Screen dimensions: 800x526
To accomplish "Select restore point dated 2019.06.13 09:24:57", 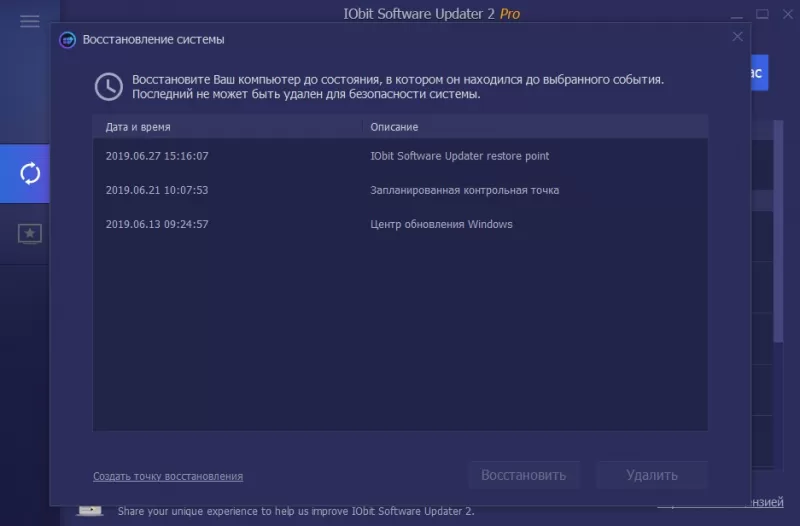I will 400,224.
